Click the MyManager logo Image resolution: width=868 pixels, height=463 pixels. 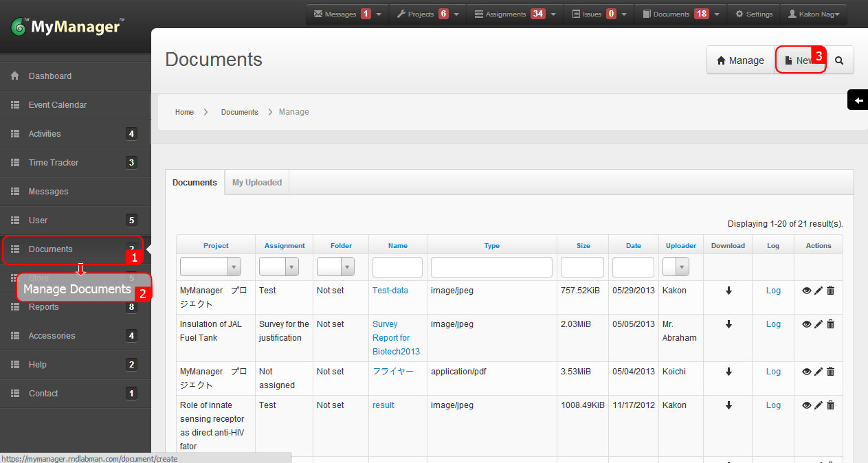click(x=67, y=27)
